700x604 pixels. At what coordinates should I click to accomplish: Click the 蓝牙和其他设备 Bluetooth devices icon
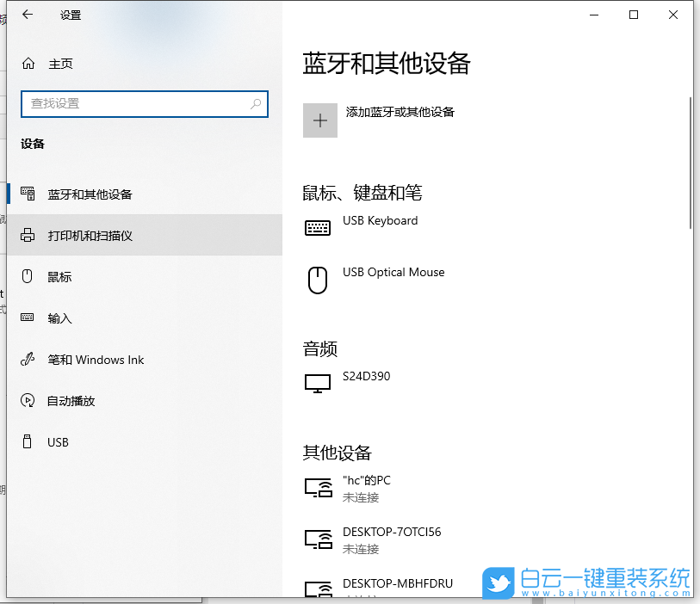(28, 194)
